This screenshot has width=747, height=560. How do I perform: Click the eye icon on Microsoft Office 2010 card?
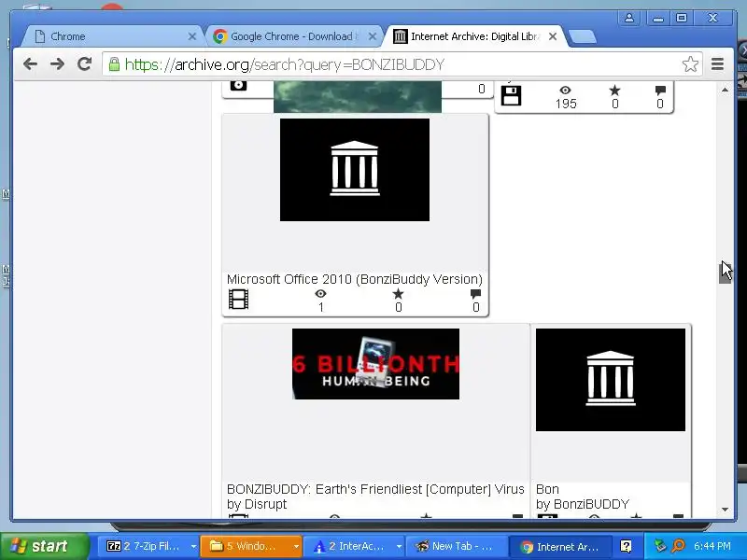click(320, 294)
